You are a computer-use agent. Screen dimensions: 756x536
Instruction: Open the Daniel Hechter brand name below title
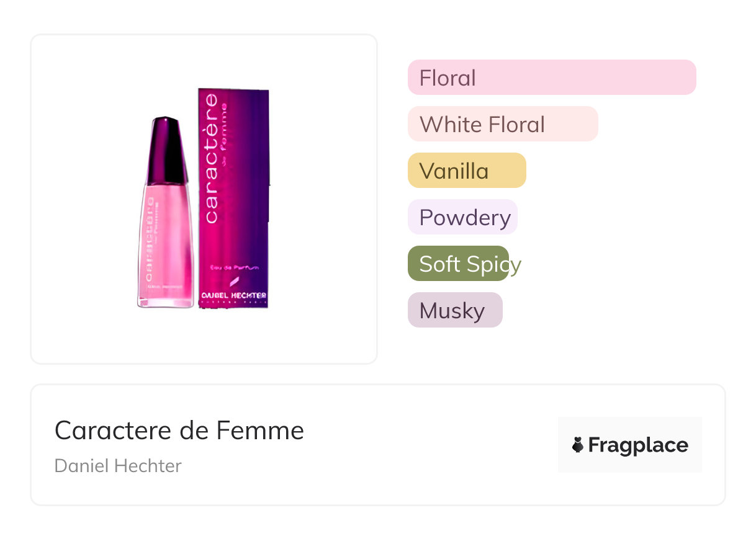pyautogui.click(x=118, y=466)
